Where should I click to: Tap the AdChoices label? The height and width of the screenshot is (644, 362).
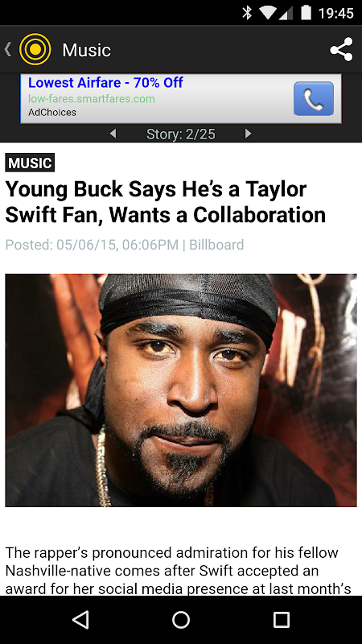[52, 112]
